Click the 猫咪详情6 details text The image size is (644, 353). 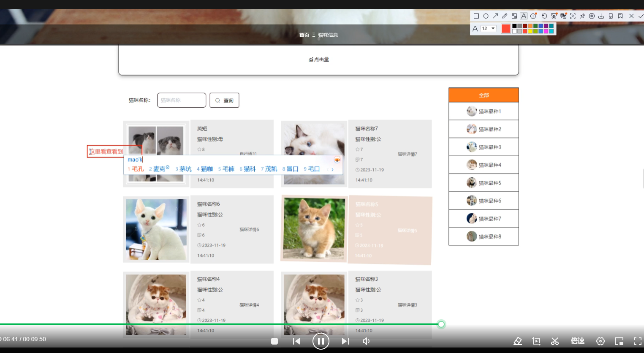point(249,230)
